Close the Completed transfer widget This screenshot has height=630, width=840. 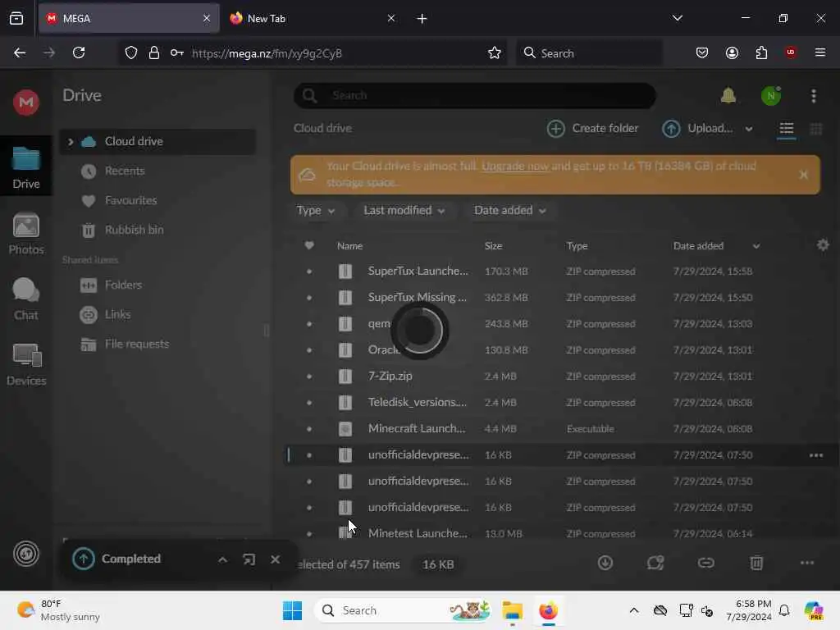pyautogui.click(x=275, y=559)
